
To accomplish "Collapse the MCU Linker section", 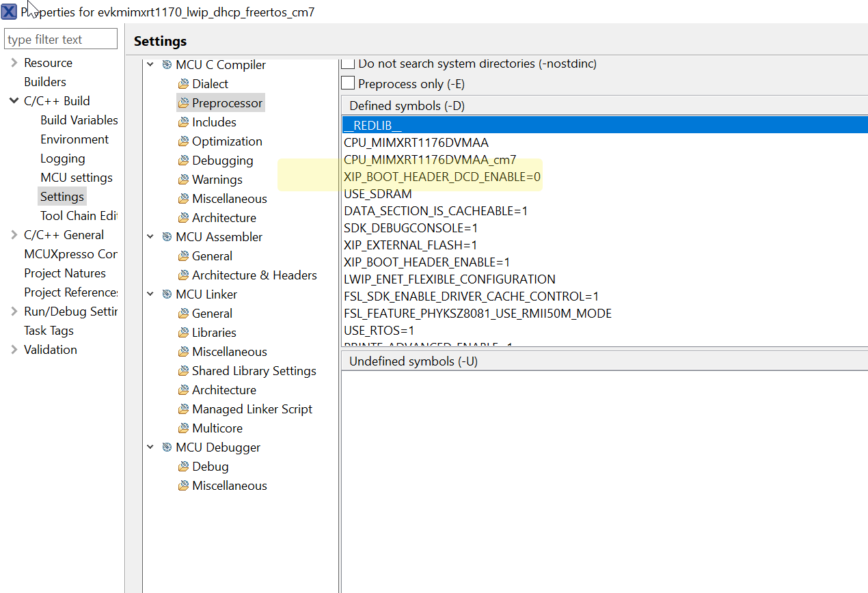I will point(150,294).
